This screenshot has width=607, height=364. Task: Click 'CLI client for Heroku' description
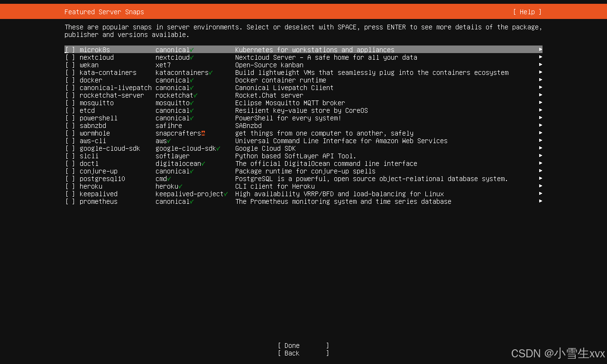pos(275,186)
